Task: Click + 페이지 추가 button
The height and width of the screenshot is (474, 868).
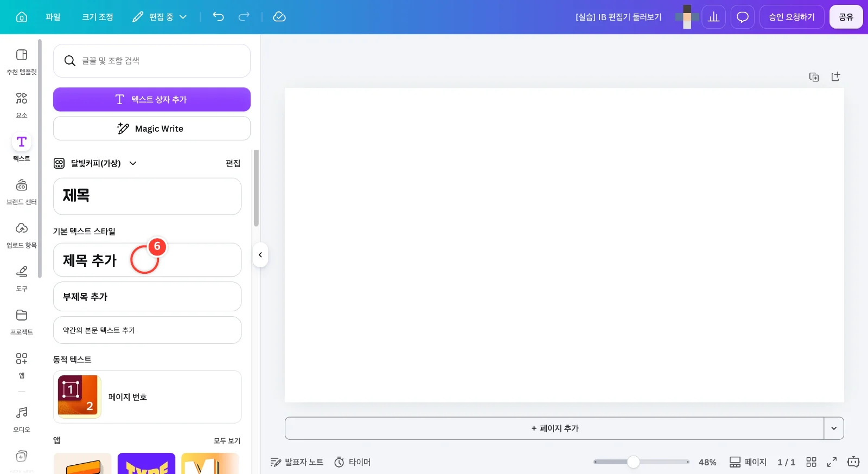Action: pyautogui.click(x=554, y=428)
